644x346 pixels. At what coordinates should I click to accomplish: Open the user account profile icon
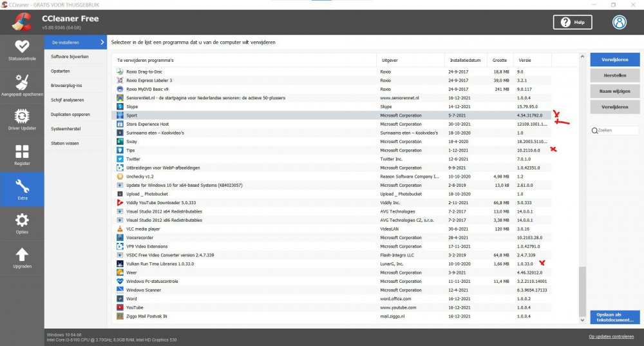click(x=620, y=22)
